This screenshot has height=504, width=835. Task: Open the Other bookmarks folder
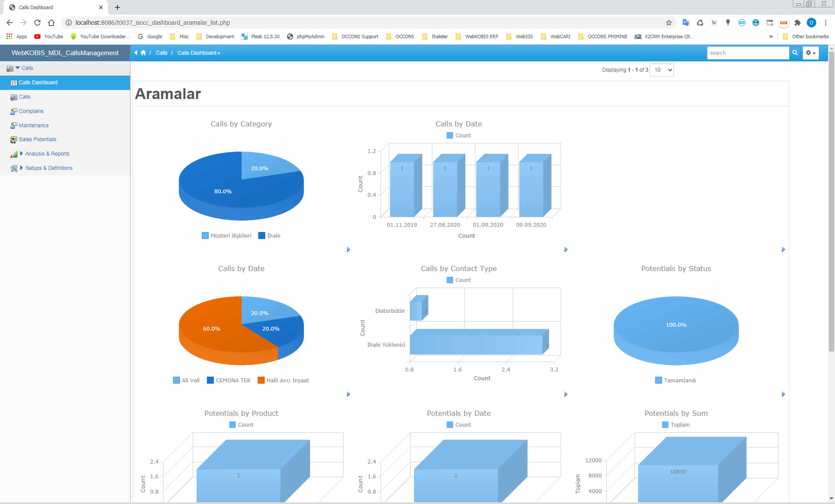pyautogui.click(x=806, y=36)
